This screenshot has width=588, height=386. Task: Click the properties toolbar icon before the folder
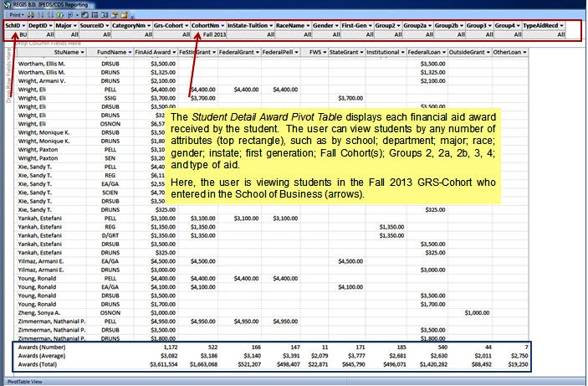click(x=114, y=15)
